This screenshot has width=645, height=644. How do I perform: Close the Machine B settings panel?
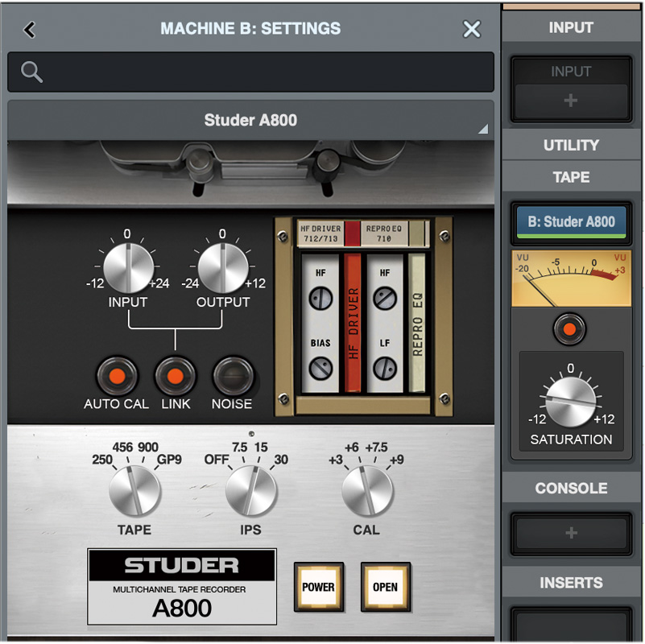(471, 29)
